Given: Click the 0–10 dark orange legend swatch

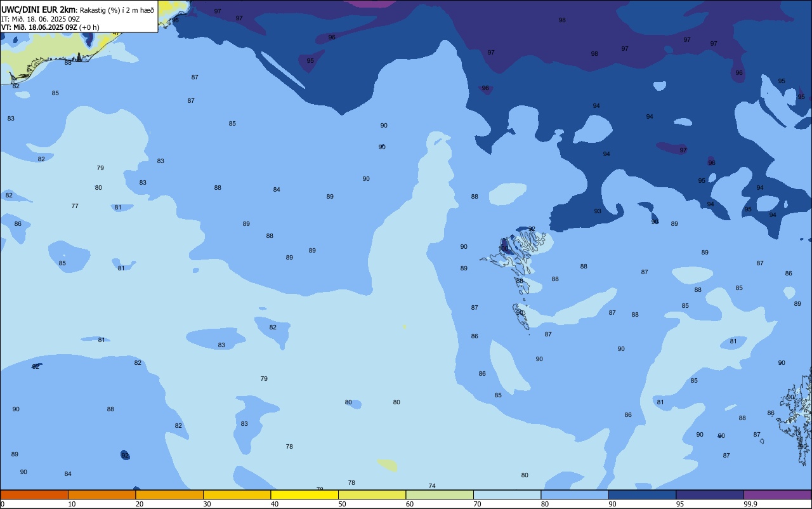Looking at the screenshot, I should (34, 494).
